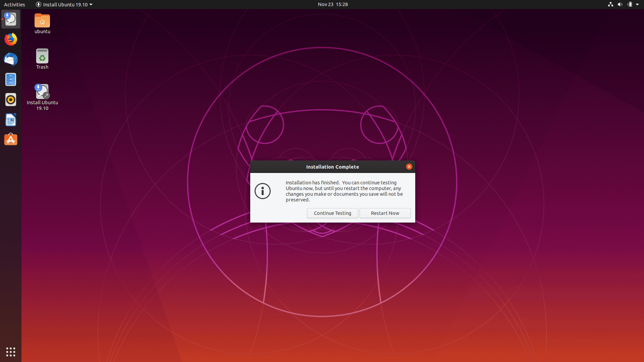Click the network status icon
644x362 pixels.
[610, 4]
